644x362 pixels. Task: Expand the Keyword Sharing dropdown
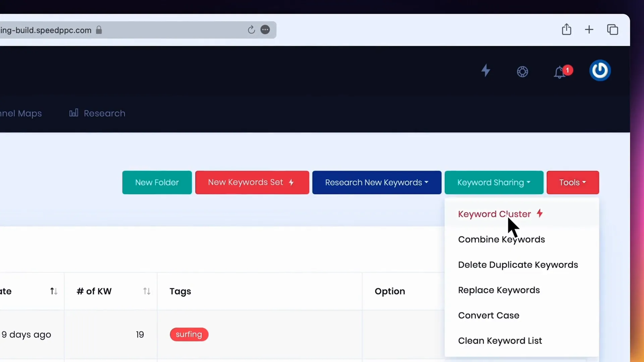494,183
